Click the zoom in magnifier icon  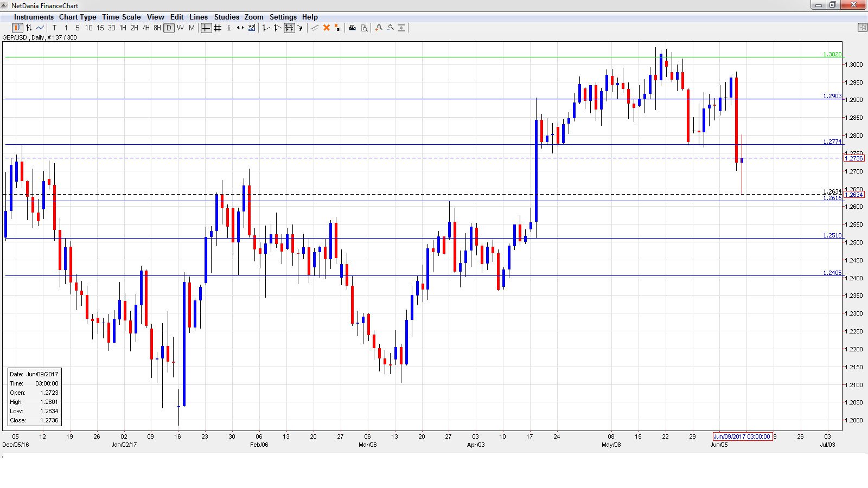click(x=379, y=28)
